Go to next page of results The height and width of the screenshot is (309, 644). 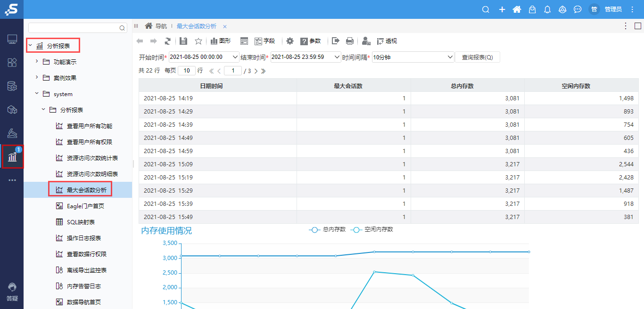pos(256,71)
